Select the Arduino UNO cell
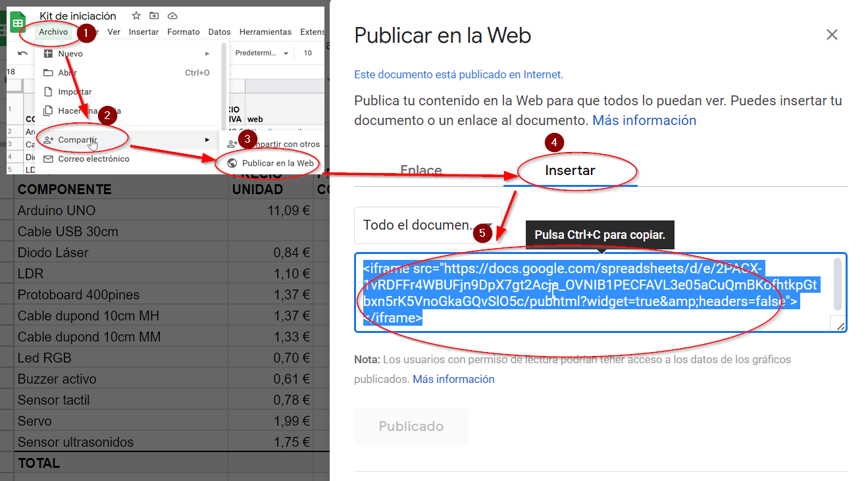Viewport: 868px width, 481px height. point(122,211)
